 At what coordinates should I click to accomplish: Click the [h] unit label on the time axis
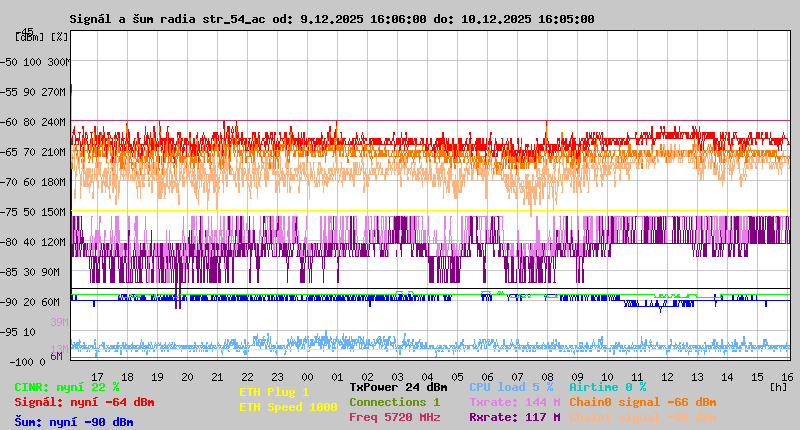point(779,386)
